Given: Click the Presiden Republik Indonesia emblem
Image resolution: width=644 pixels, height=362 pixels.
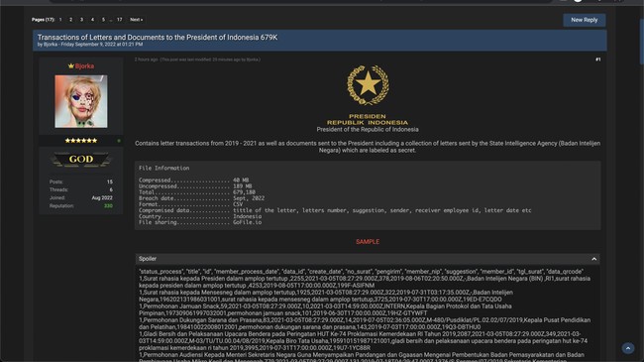Looking at the screenshot, I should coord(368,94).
